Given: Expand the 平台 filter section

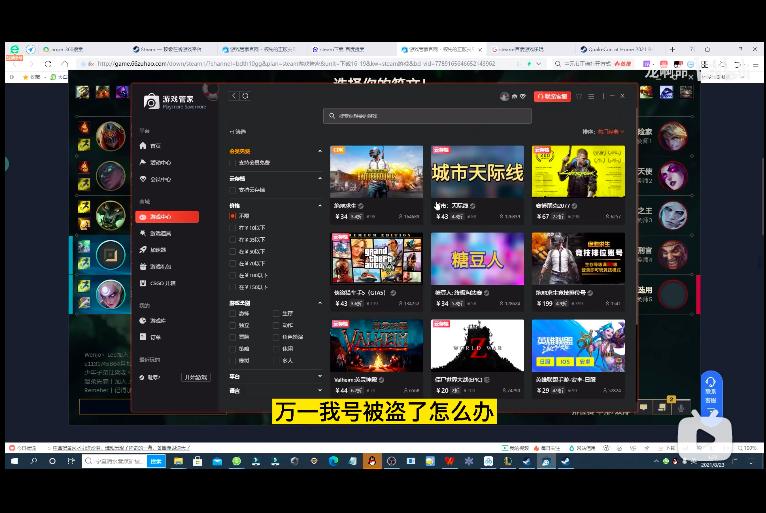Looking at the screenshot, I should click(x=320, y=376).
